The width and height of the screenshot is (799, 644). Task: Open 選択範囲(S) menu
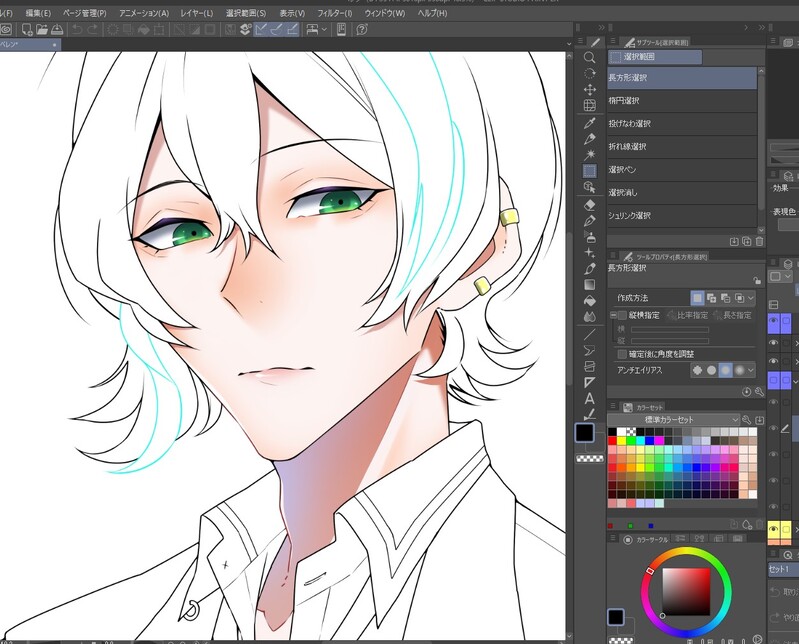click(246, 13)
